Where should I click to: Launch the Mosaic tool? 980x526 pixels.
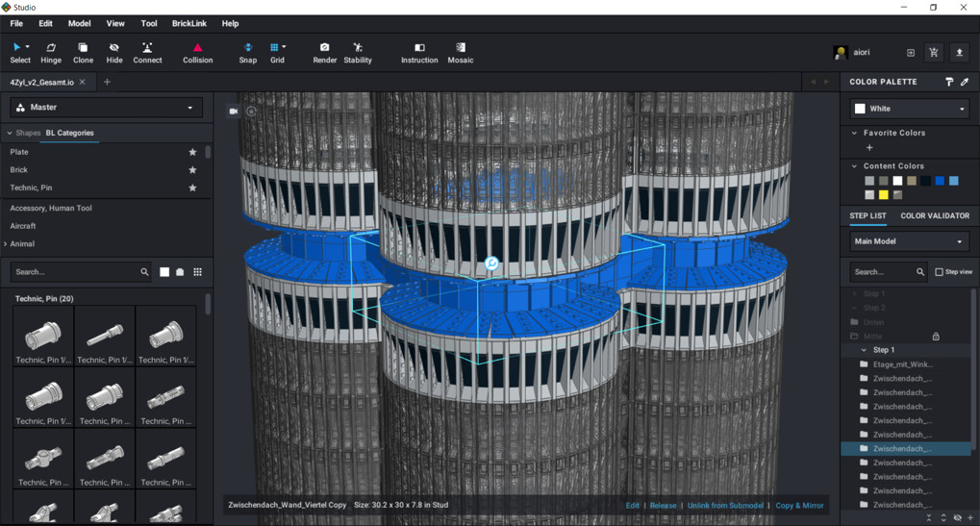click(461, 52)
